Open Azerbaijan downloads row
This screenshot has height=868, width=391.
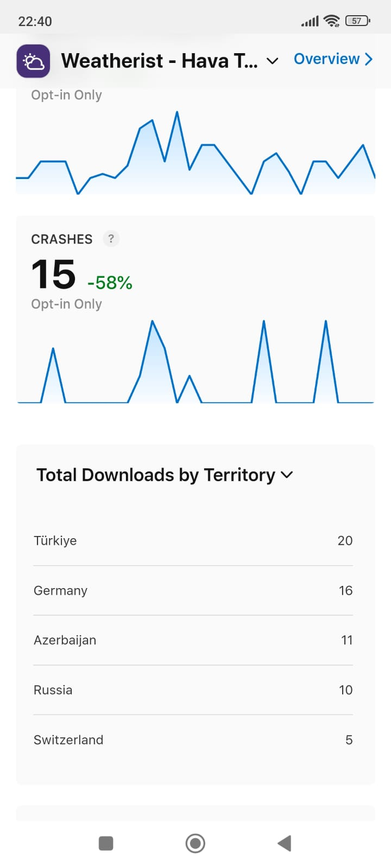[x=193, y=640]
